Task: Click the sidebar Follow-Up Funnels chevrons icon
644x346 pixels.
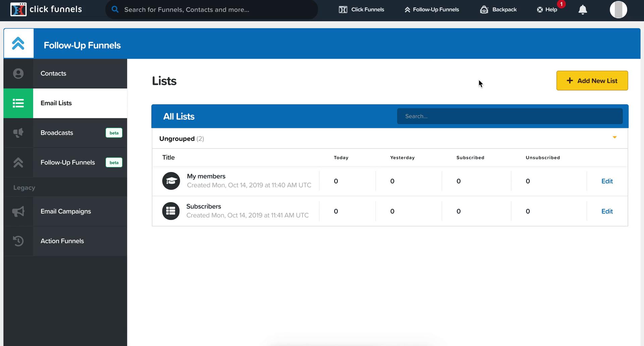Action: 18,162
